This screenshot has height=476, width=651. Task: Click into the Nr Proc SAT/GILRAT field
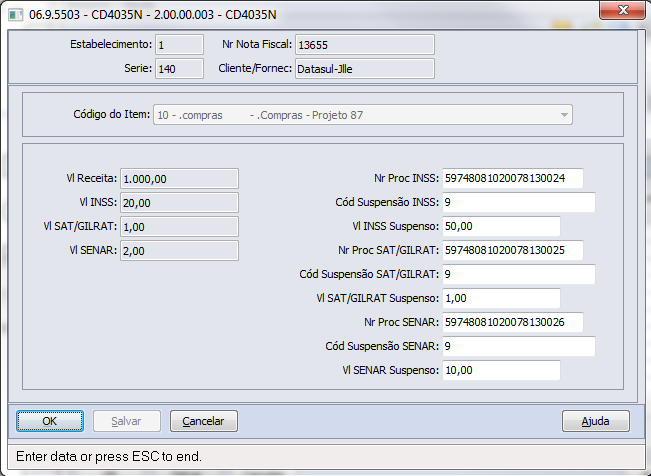pyautogui.click(x=511, y=250)
